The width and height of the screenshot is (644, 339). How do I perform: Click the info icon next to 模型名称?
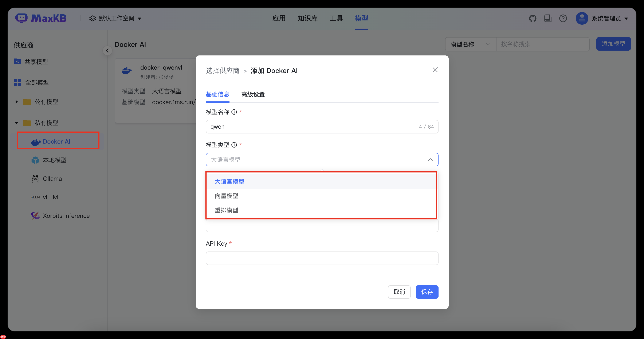[234, 112]
